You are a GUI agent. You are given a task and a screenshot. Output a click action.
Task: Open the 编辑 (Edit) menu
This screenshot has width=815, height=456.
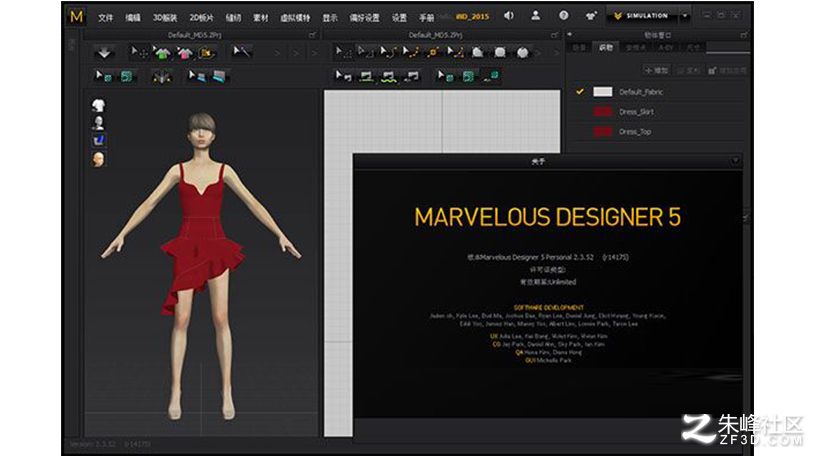point(133,18)
